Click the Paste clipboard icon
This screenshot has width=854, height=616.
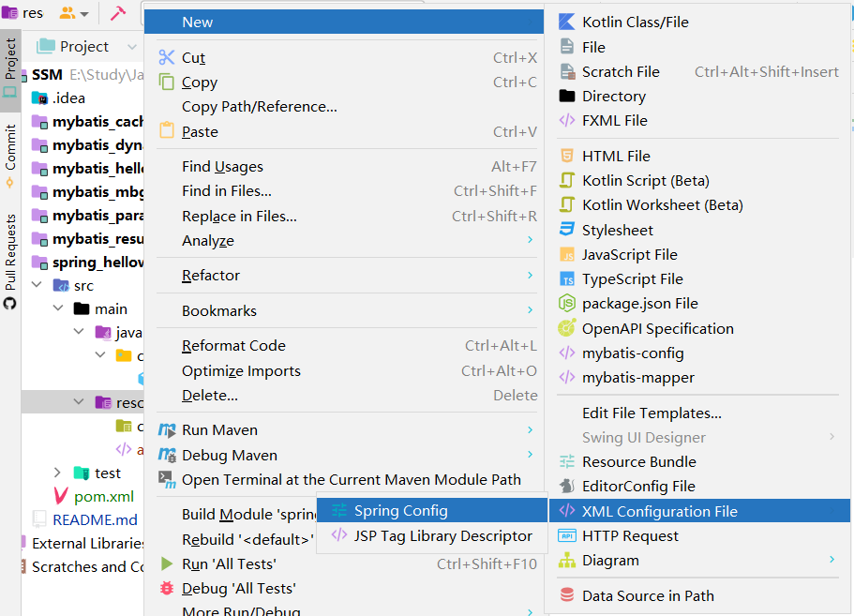(x=167, y=130)
